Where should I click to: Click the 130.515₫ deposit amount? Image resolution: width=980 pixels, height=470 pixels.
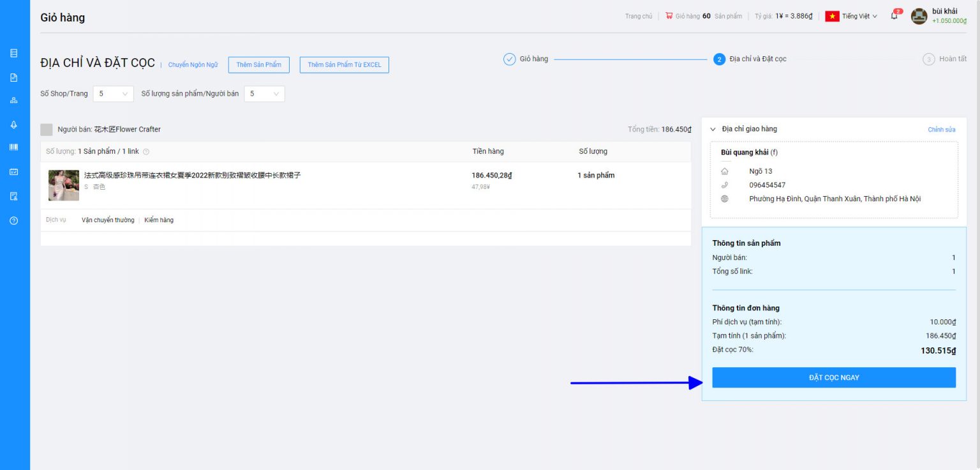939,351
